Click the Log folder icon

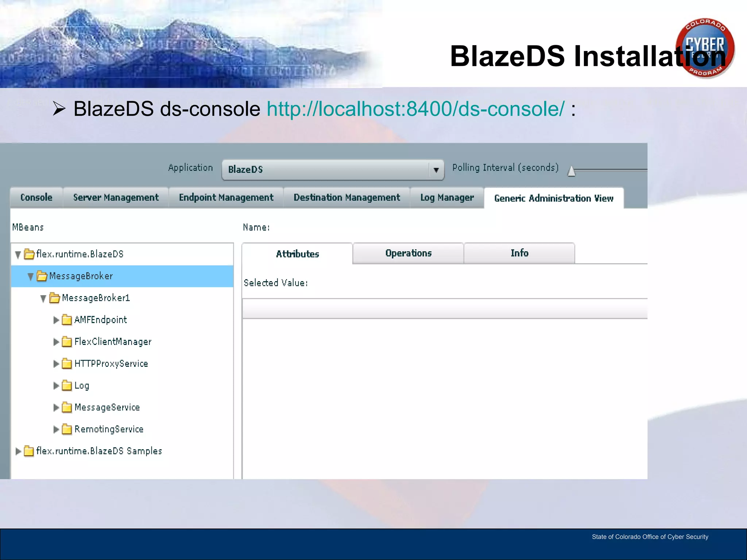click(67, 385)
